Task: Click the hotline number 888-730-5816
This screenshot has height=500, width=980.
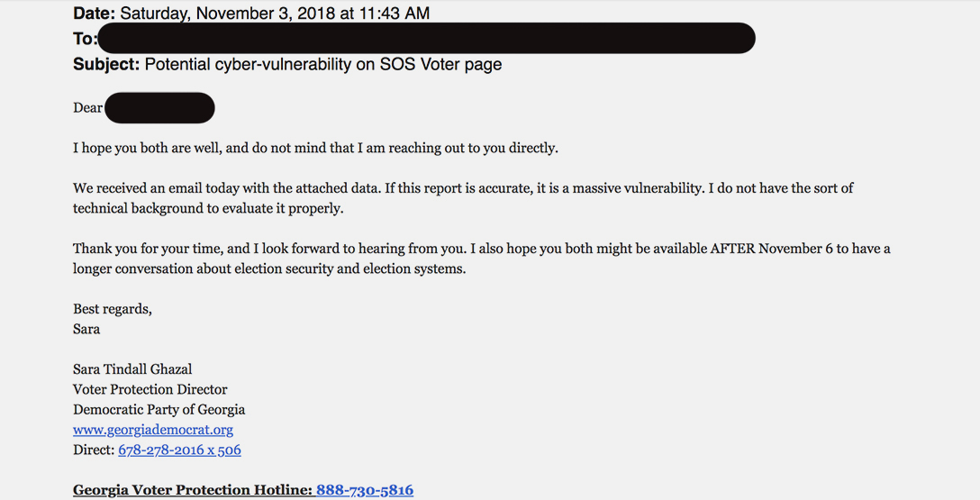Action: 365,489
